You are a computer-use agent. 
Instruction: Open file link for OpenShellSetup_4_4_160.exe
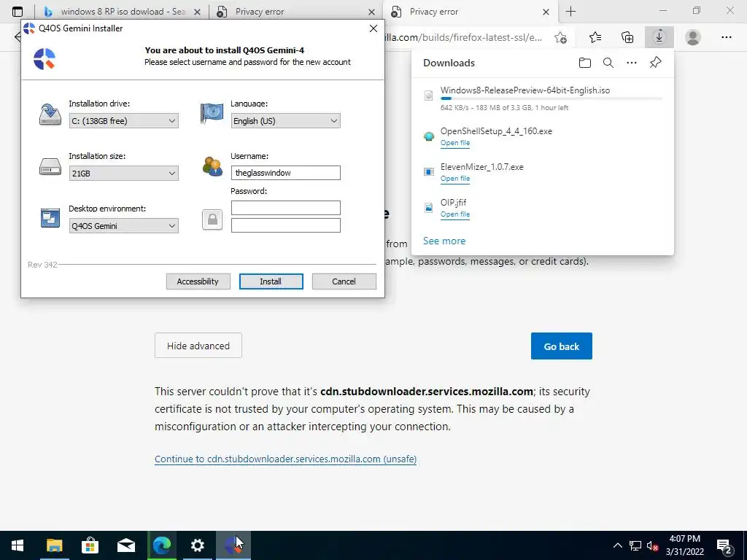pyautogui.click(x=455, y=143)
